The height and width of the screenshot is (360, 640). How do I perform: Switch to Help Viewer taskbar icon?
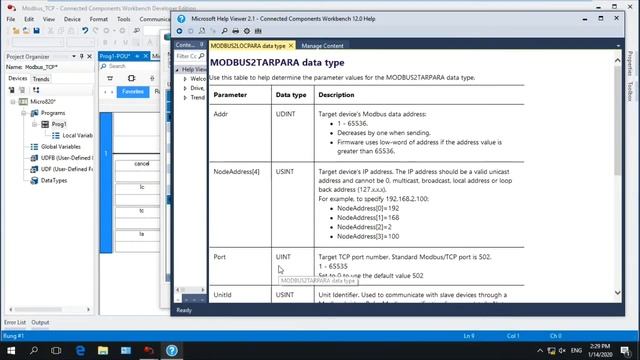pos(172,351)
